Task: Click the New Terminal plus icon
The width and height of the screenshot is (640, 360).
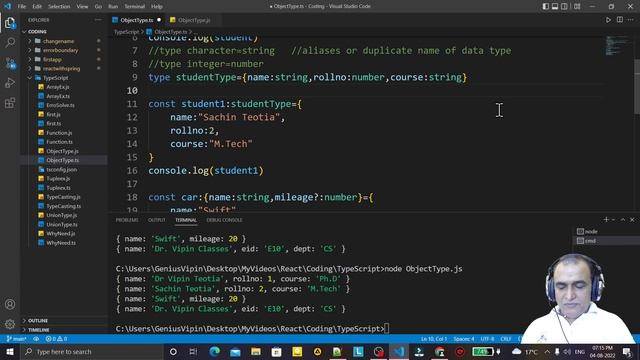Action: pyautogui.click(x=606, y=220)
